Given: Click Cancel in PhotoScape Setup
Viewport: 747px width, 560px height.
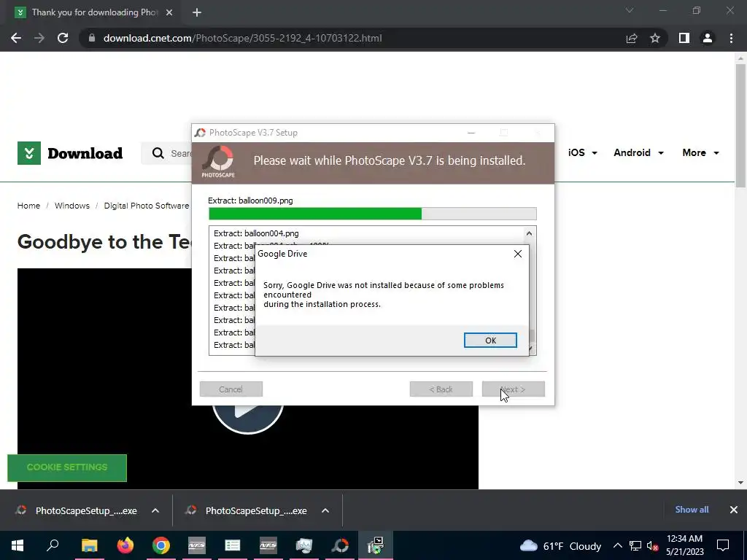Looking at the screenshot, I should click(x=231, y=389).
